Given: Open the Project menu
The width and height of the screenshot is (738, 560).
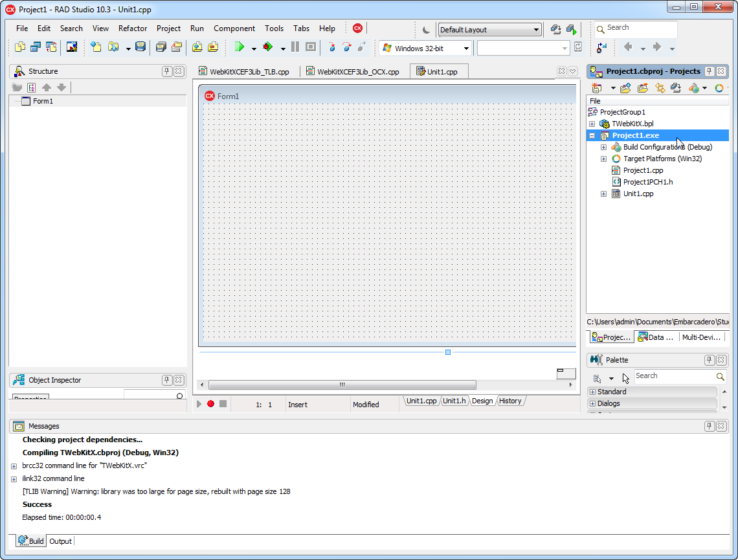Looking at the screenshot, I should [168, 28].
